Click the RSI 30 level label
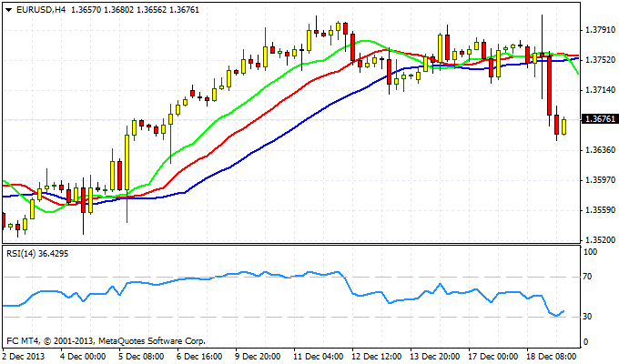Screen dimensions: 619x364 point(588,317)
